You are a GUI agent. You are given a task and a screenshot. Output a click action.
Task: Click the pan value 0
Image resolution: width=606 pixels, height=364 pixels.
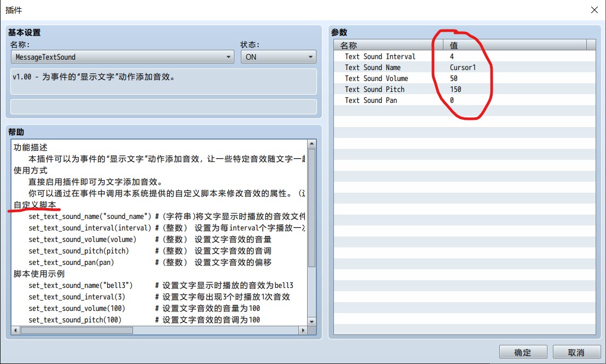point(452,100)
